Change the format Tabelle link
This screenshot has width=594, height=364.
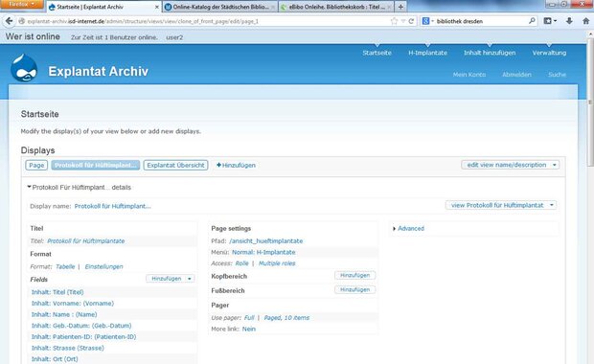click(65, 266)
